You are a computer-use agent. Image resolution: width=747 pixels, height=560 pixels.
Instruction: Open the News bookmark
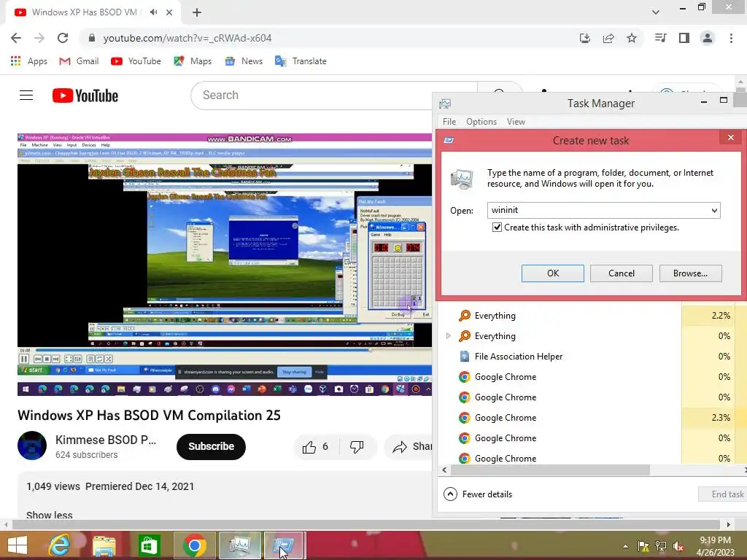coord(244,61)
